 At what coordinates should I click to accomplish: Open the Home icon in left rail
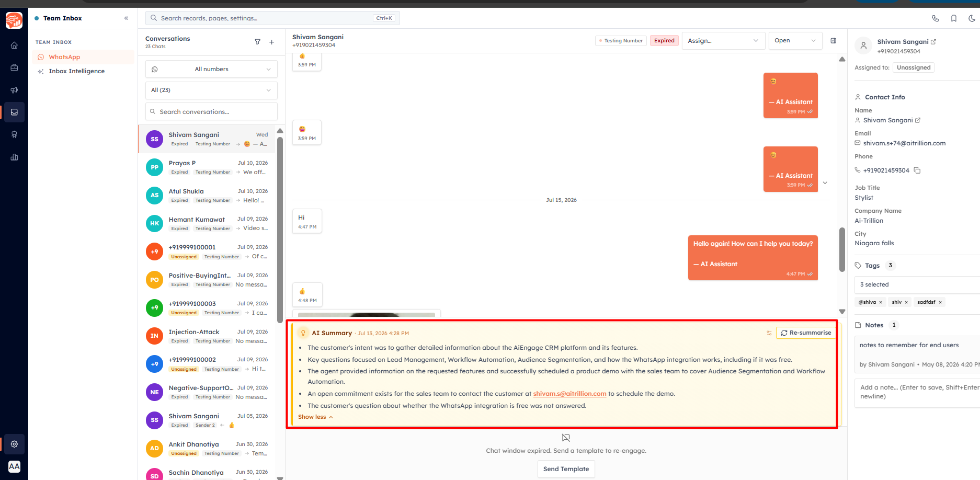[14, 45]
